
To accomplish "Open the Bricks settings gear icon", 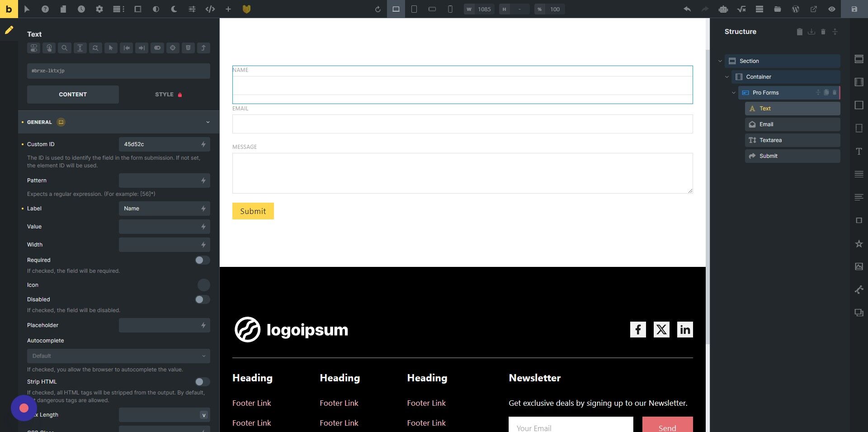I will pyautogui.click(x=100, y=9).
